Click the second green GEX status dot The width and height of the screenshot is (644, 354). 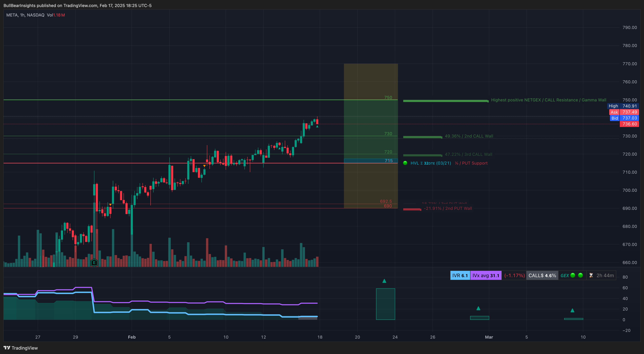click(x=580, y=275)
